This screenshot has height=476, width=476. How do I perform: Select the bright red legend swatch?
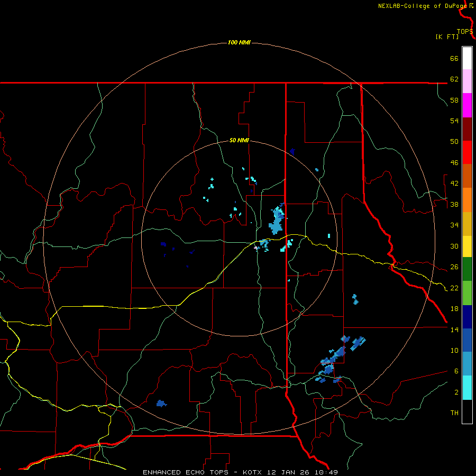[x=467, y=152]
